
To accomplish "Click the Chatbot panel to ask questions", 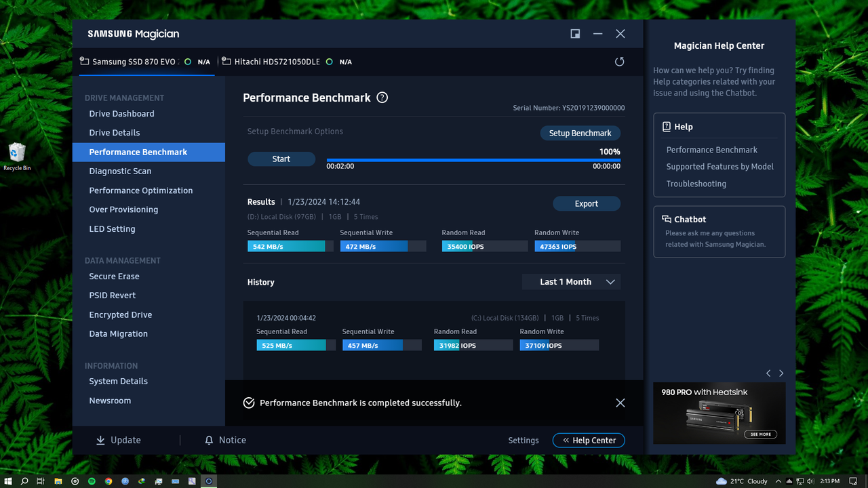I will (x=719, y=232).
